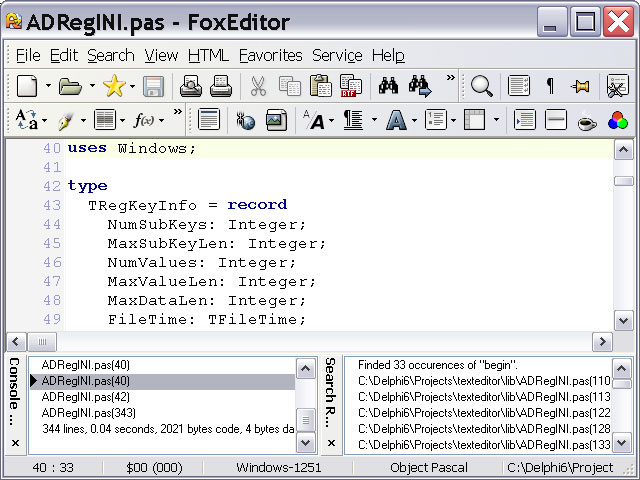640x480 pixels.
Task: Expand dropdown beside f(x) icon
Action: 162,120
